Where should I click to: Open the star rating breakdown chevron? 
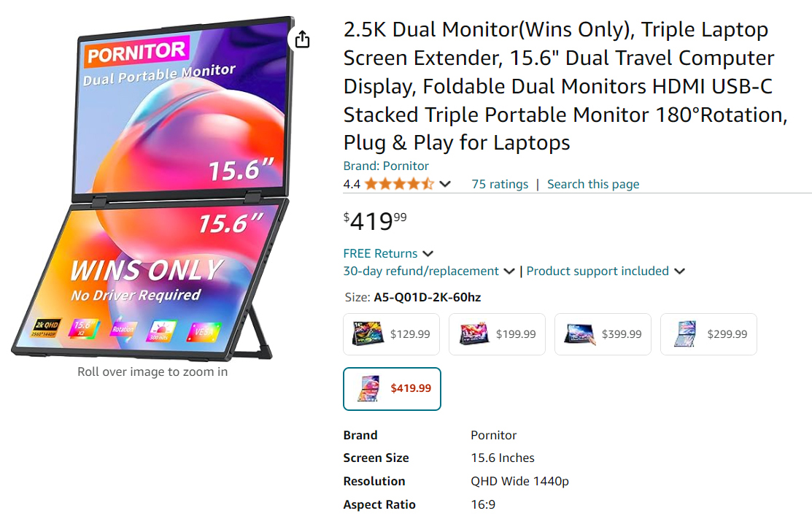tap(445, 184)
